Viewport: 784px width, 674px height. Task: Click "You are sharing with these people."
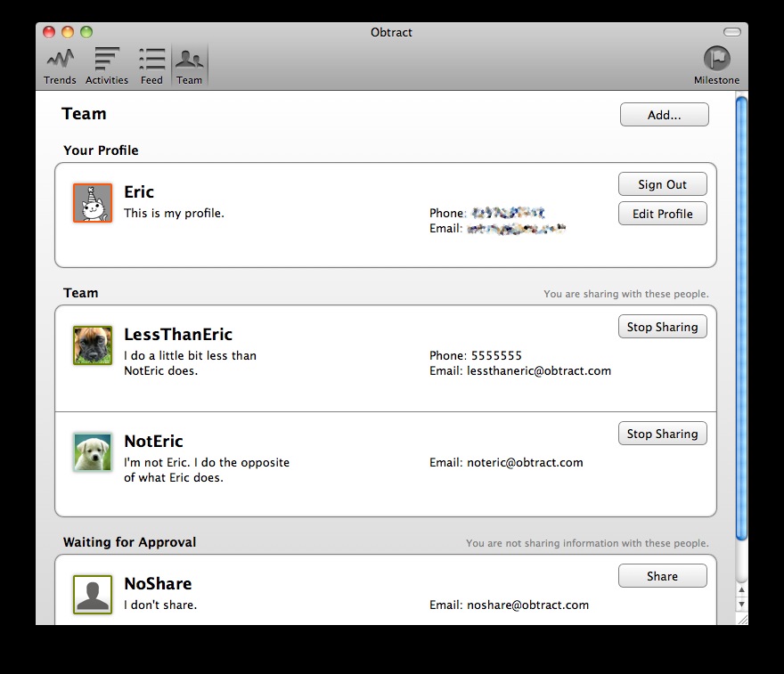tap(626, 294)
